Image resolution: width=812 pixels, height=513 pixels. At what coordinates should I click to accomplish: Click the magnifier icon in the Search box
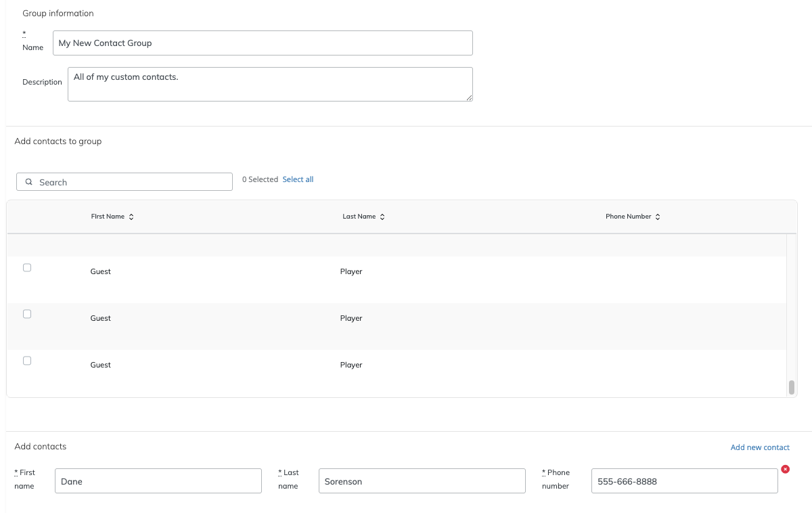29,182
